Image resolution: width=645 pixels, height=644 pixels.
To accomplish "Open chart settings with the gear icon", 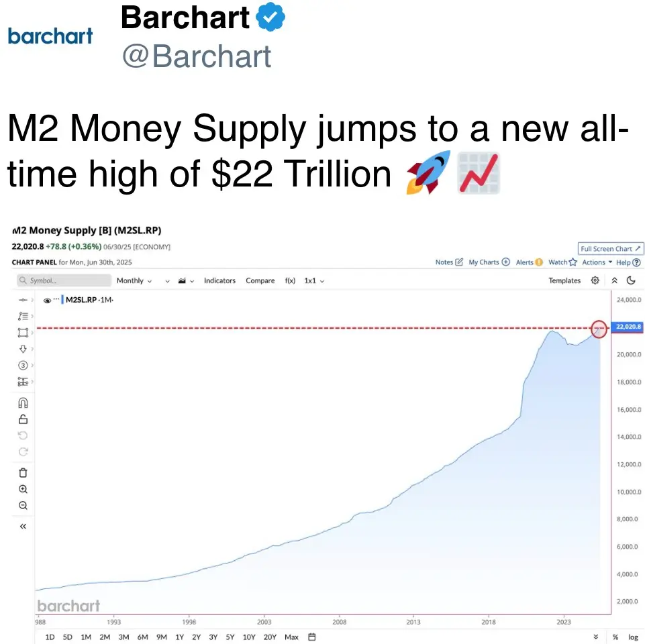I will (595, 280).
